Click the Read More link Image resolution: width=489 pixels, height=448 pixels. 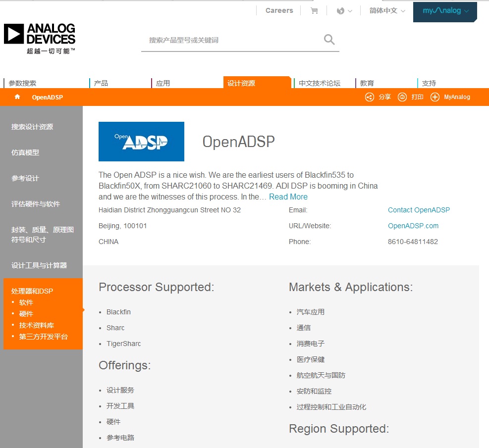288,197
